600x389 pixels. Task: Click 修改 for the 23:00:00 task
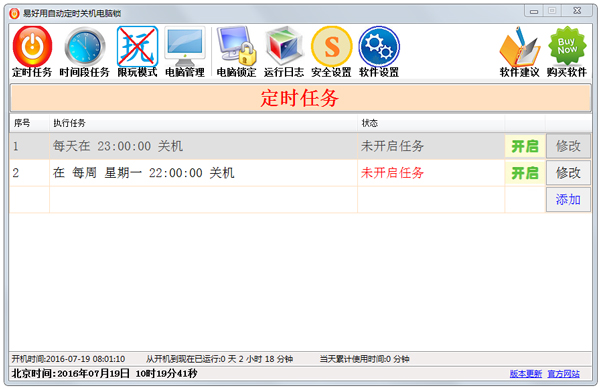[x=568, y=146]
